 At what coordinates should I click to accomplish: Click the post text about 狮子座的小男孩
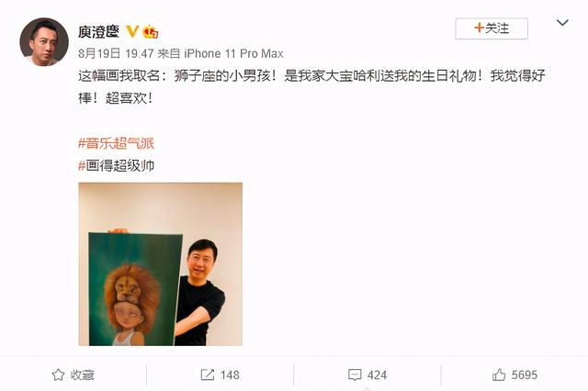coord(311,87)
